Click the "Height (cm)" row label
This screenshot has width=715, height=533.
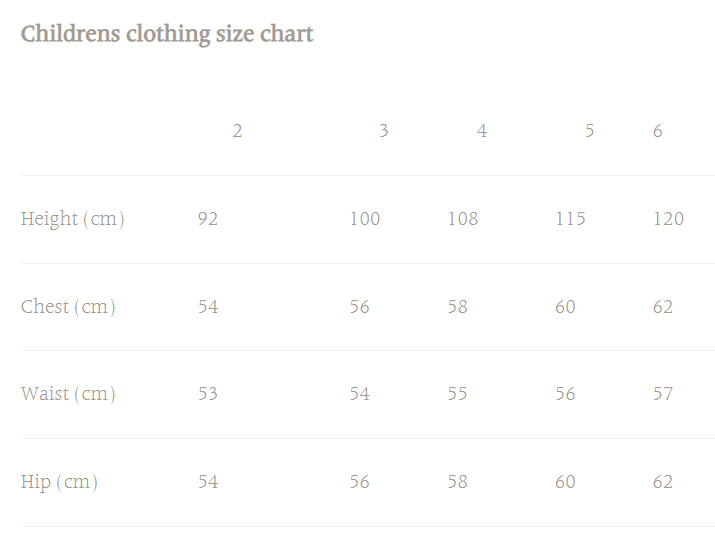coord(72,219)
